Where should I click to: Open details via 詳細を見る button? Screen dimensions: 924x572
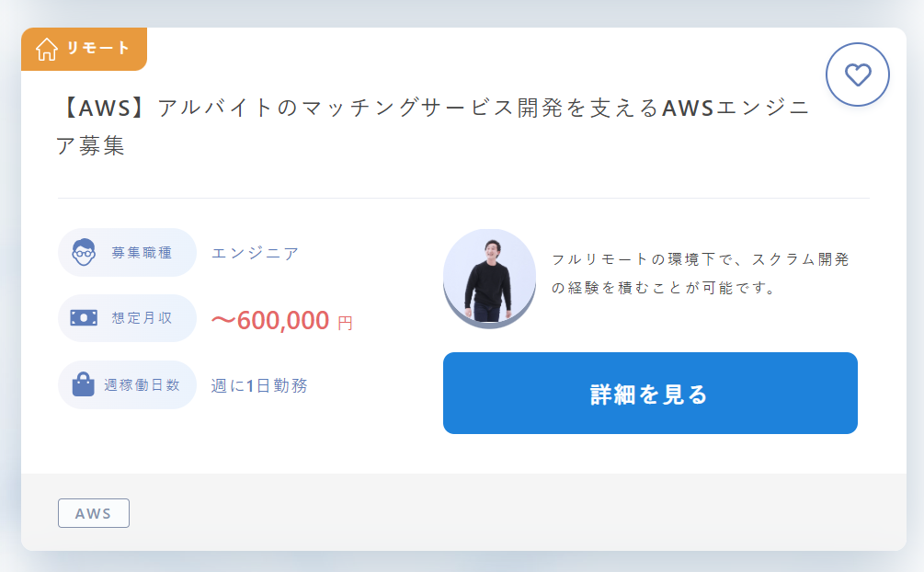[x=650, y=394]
